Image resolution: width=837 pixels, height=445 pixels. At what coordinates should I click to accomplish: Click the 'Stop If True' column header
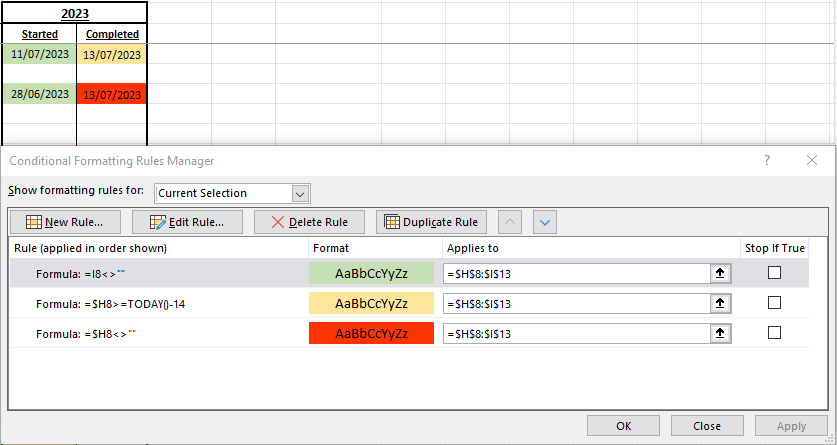coord(775,248)
